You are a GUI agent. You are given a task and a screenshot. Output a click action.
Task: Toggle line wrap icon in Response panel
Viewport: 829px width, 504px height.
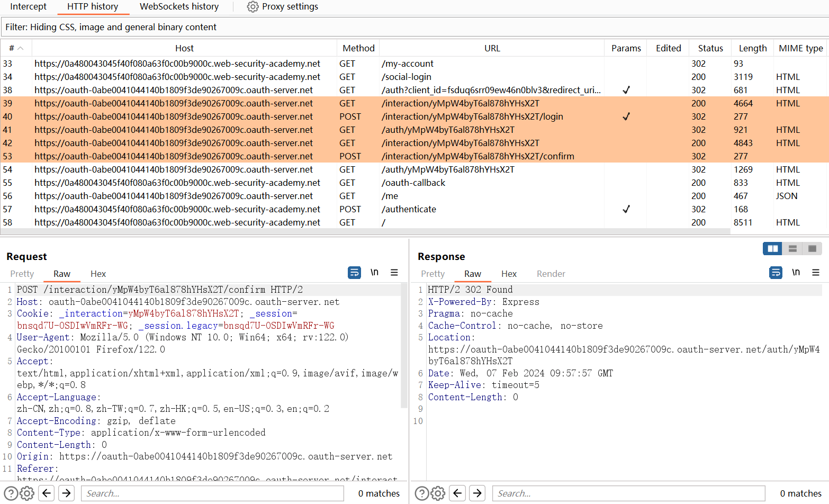tap(776, 273)
